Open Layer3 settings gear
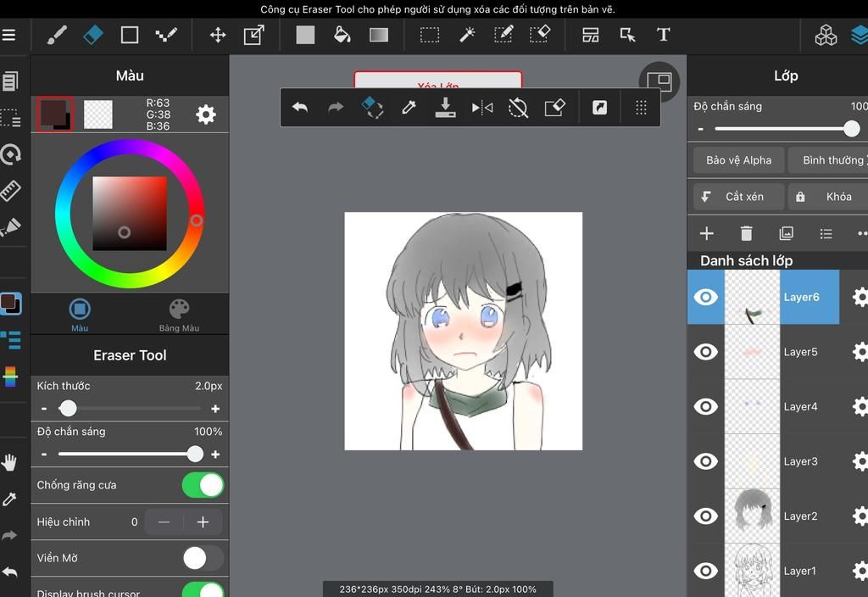This screenshot has height=597, width=868. coord(860,461)
